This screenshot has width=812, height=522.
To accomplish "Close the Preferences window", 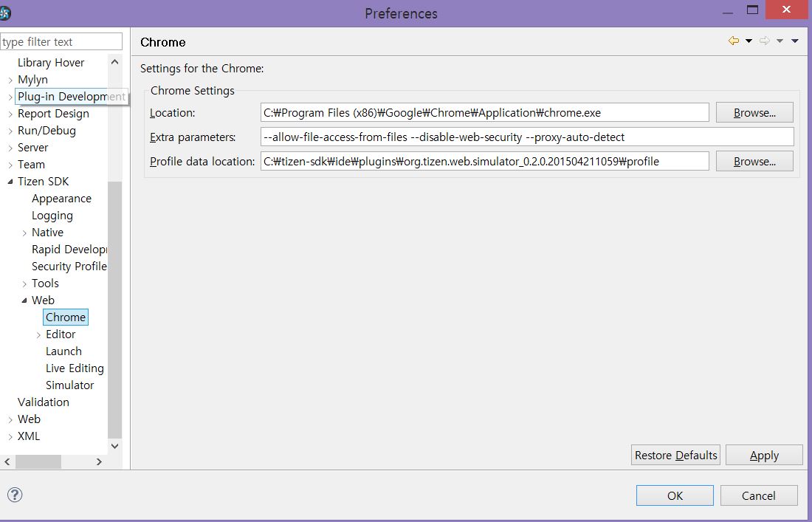I will [786, 10].
